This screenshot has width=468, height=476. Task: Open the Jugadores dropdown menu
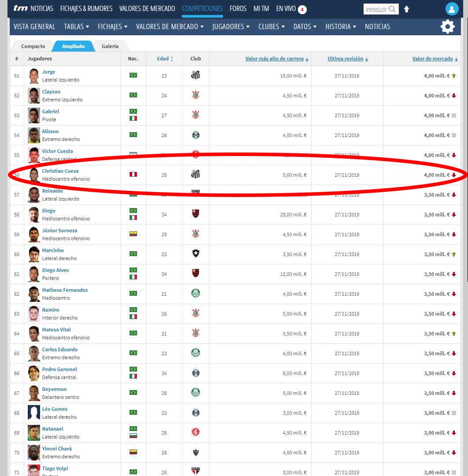pos(230,26)
